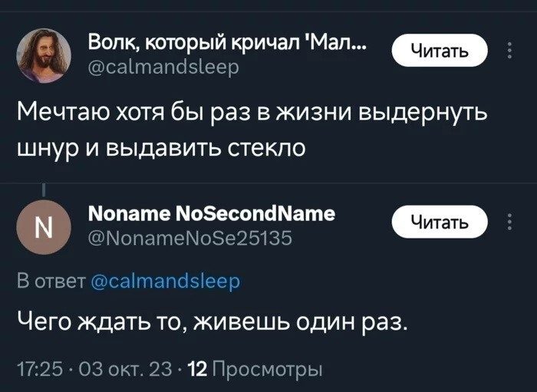Open the three-dot menu on the first tweet
The height and width of the screenshot is (392, 537).
pyautogui.click(x=510, y=51)
